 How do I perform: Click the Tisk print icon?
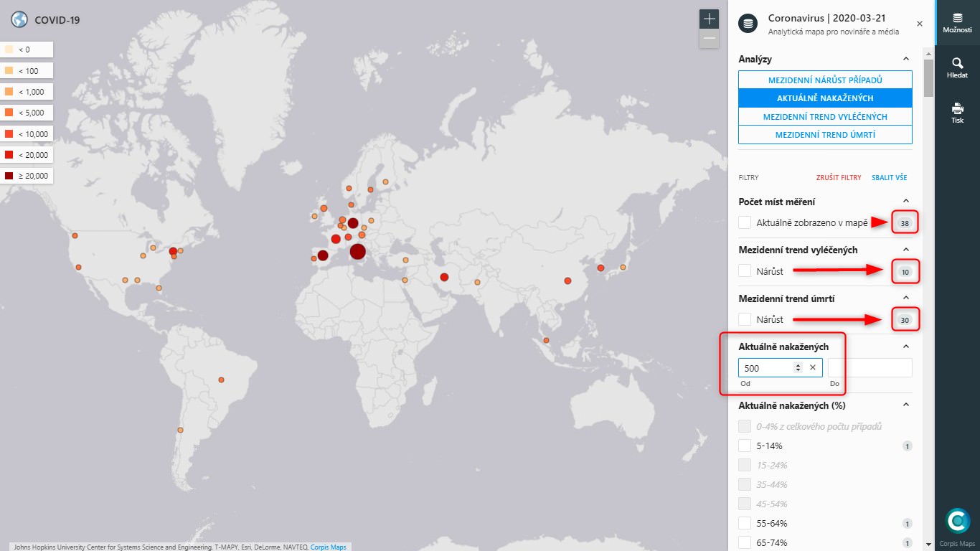957,113
